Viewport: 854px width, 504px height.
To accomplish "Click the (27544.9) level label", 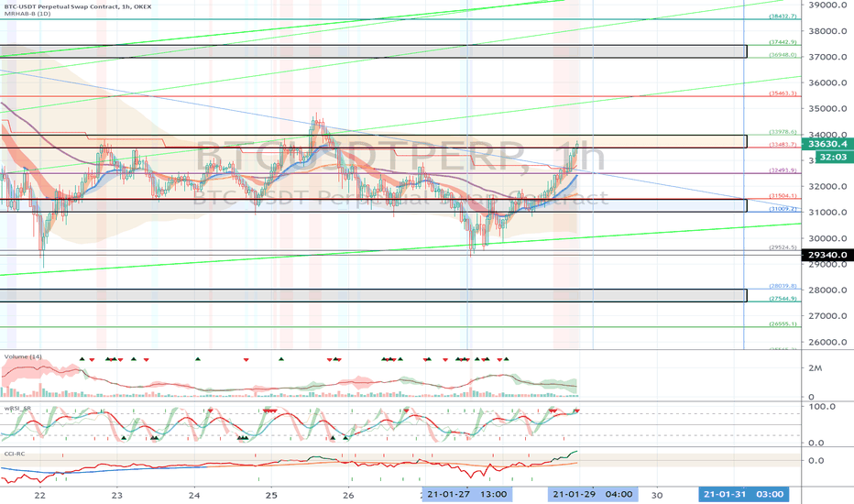I will [x=783, y=299].
